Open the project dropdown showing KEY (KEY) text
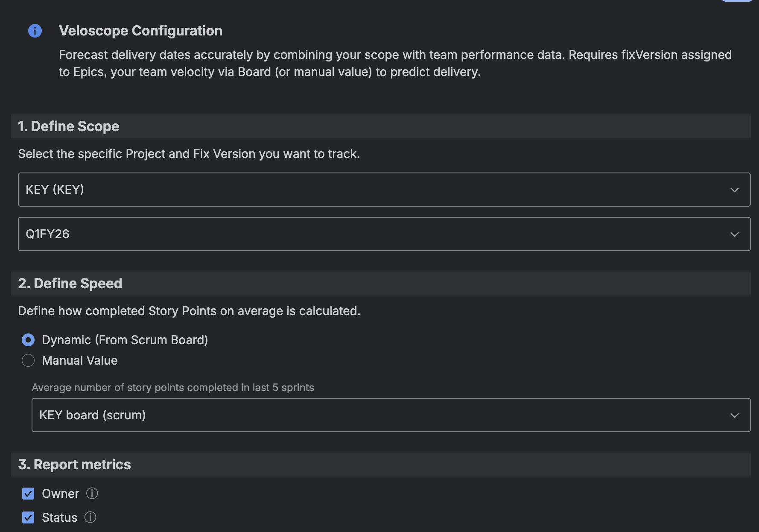 55,190
